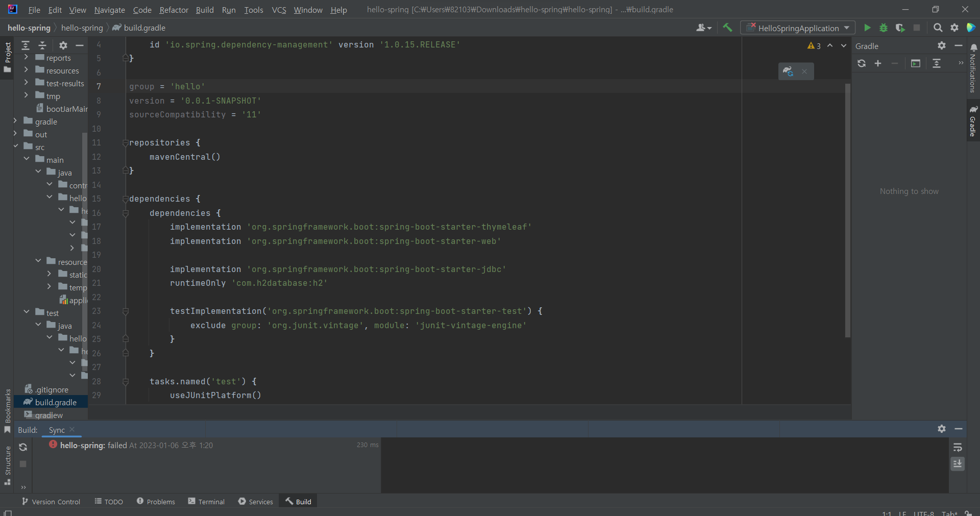Image resolution: width=980 pixels, height=516 pixels.
Task: Expand the reports folder
Action: tap(26, 57)
